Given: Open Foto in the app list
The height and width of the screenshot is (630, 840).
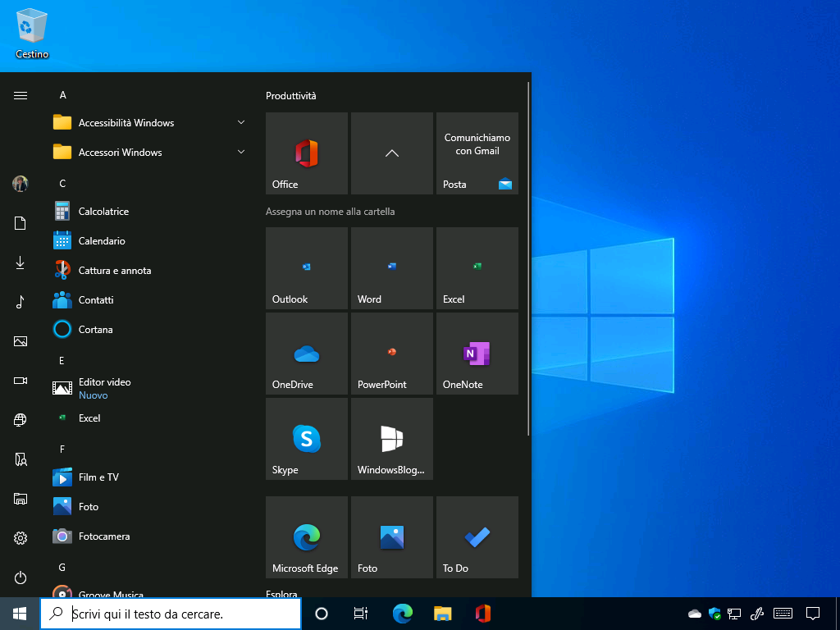Looking at the screenshot, I should pos(149,506).
